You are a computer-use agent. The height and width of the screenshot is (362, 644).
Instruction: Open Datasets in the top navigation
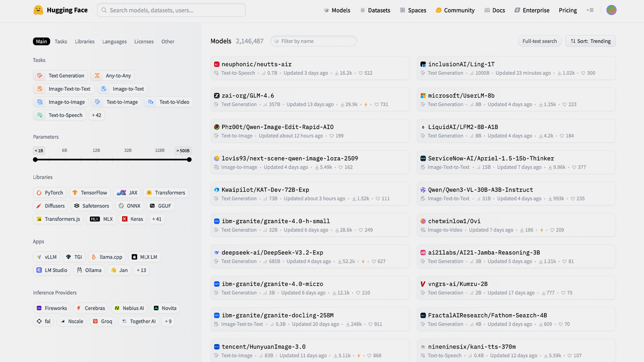click(375, 10)
